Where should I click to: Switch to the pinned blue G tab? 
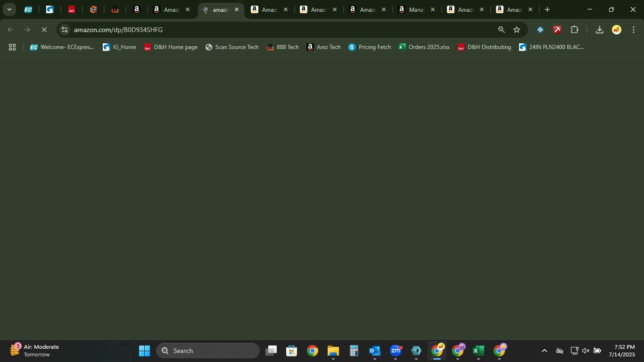click(x=50, y=9)
